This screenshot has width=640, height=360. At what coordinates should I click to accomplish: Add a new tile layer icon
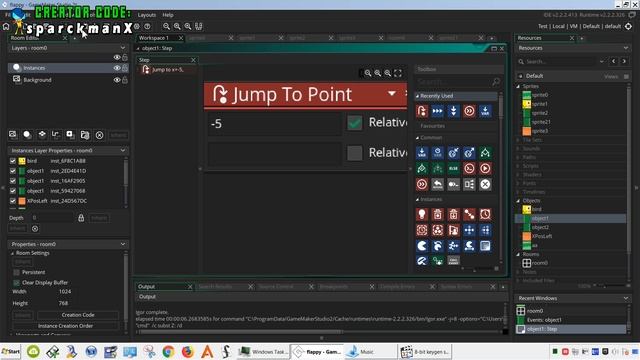[x=42, y=135]
